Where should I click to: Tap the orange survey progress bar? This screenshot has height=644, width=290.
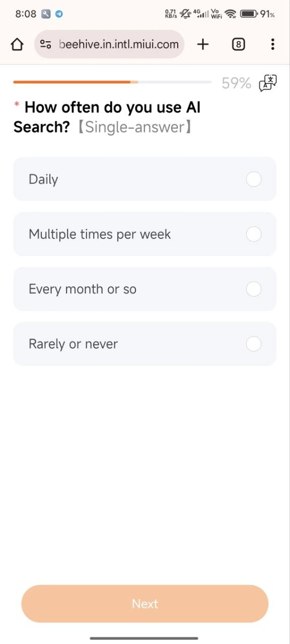click(x=112, y=82)
